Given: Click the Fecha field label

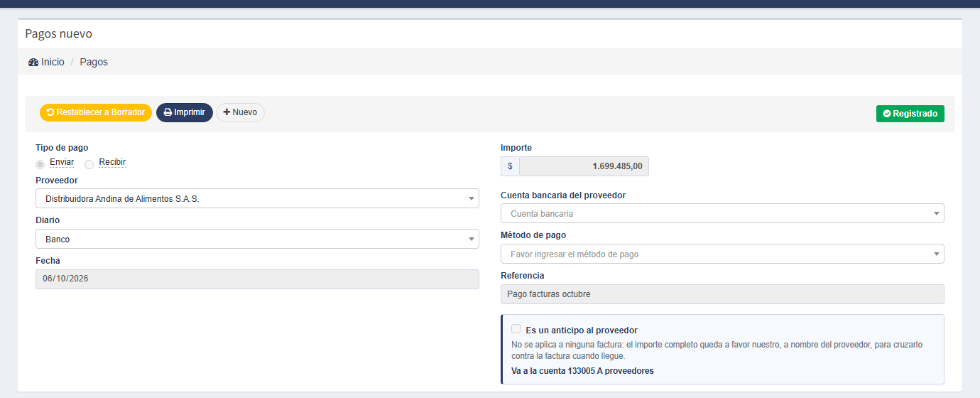Looking at the screenshot, I should (48, 261).
